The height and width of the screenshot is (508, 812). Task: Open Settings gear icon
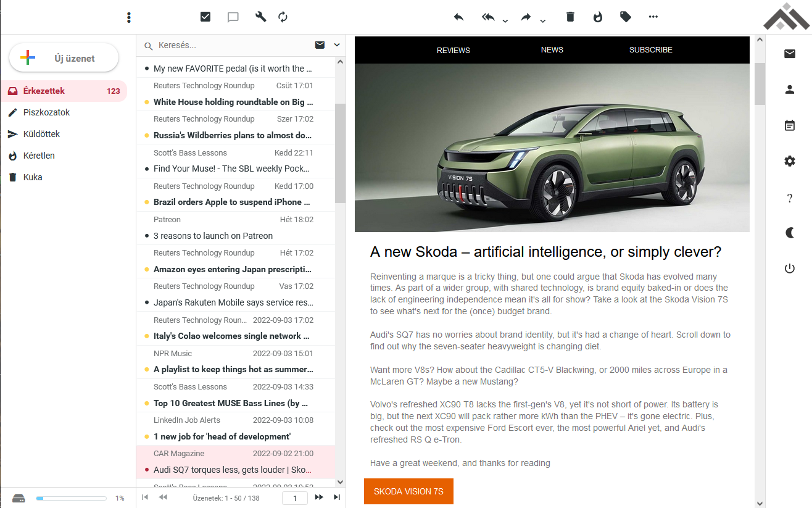[x=790, y=161]
